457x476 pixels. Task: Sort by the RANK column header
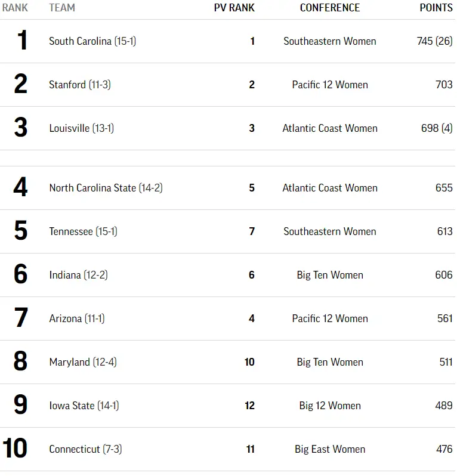click(15, 8)
